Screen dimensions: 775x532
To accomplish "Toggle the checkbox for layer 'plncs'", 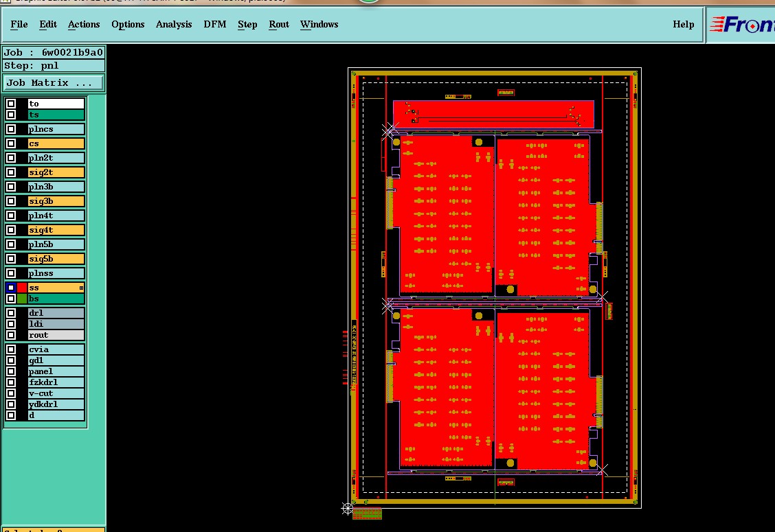I will tap(11, 129).
